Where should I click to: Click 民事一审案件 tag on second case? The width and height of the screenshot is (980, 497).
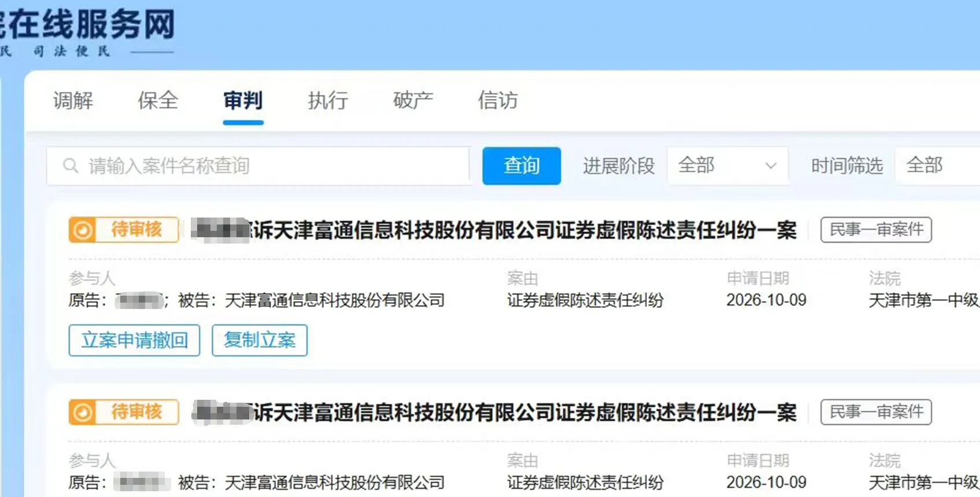click(x=876, y=412)
